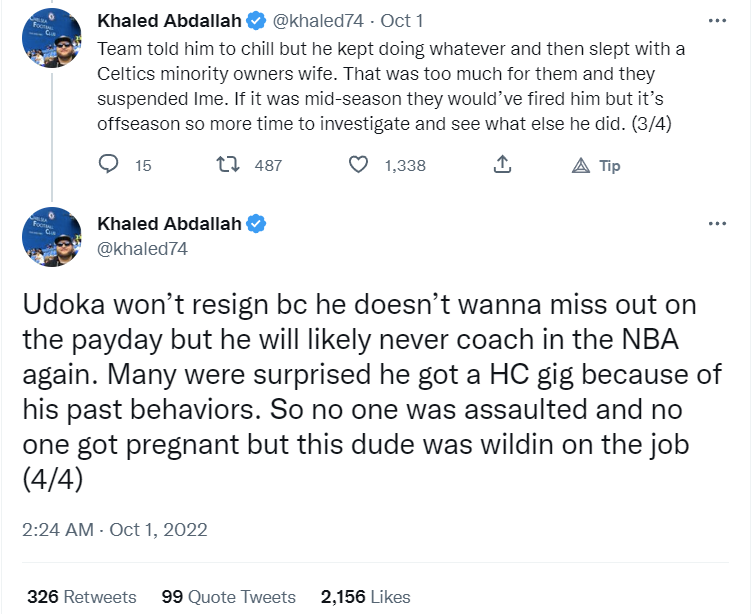The width and height of the screenshot is (755, 614).
Task: Open Khaled Abdallah name on first tweet
Action: (169, 20)
